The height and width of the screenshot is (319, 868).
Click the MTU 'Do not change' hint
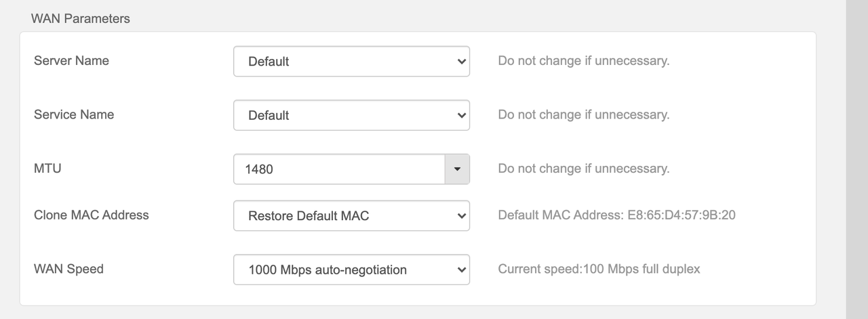[584, 168]
